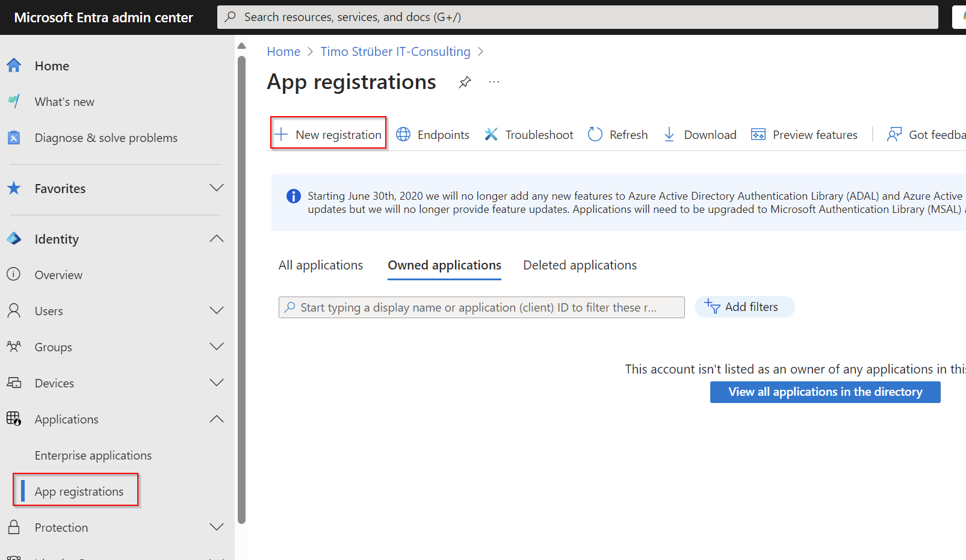Open Enterprise applications in the sidebar
This screenshot has width=966, height=560.
point(93,455)
